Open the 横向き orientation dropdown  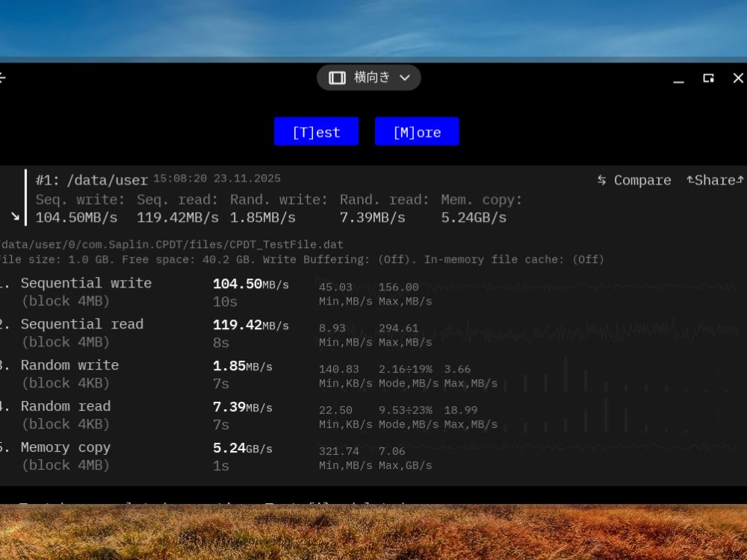click(404, 77)
